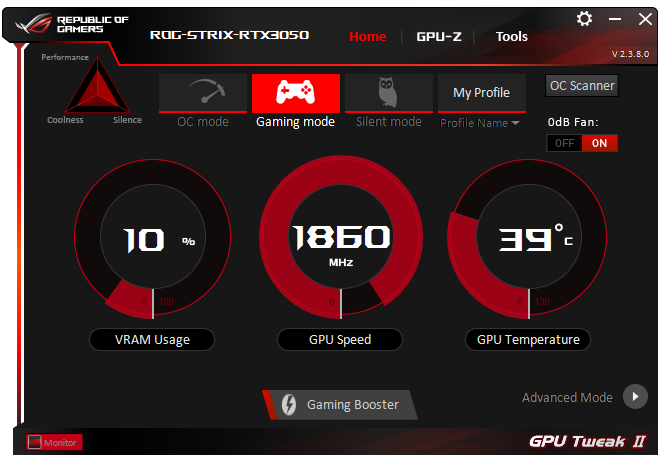Turn 0dB Fan OFF
This screenshot has width=660, height=455.
click(564, 143)
